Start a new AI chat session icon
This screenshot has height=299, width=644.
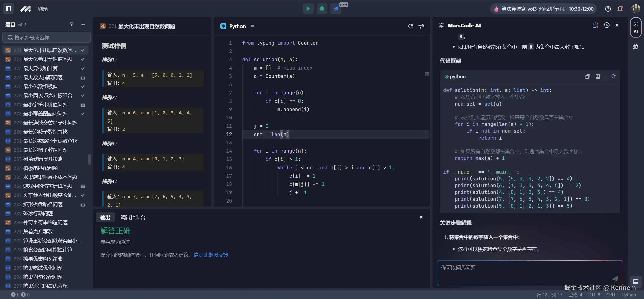[x=595, y=25]
